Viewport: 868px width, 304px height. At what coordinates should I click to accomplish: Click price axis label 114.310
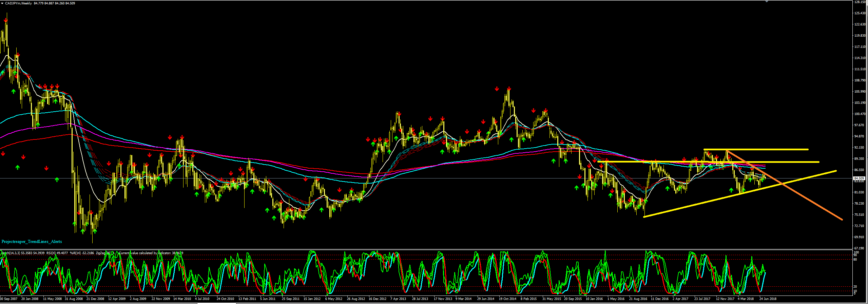pos(860,58)
